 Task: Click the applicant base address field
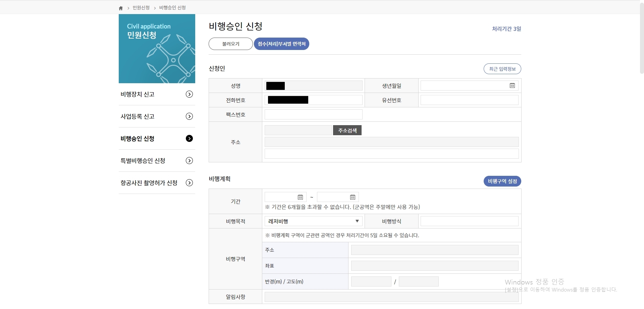pos(391,142)
